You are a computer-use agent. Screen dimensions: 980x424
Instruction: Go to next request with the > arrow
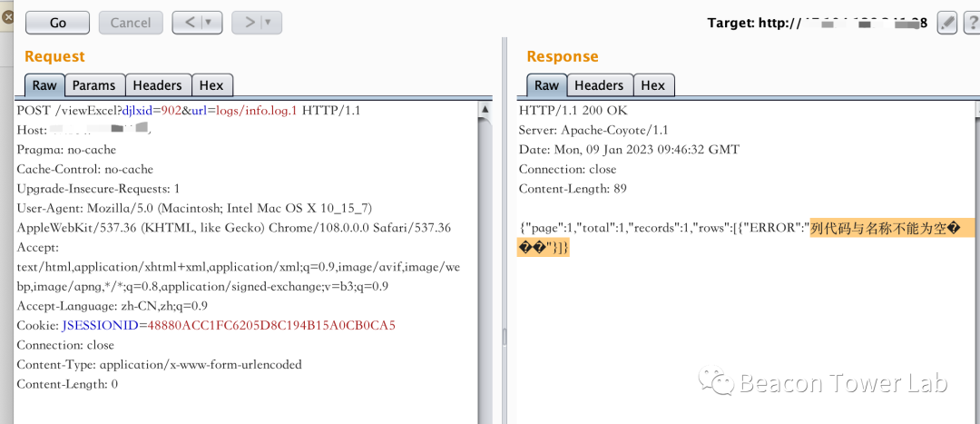click(x=248, y=23)
